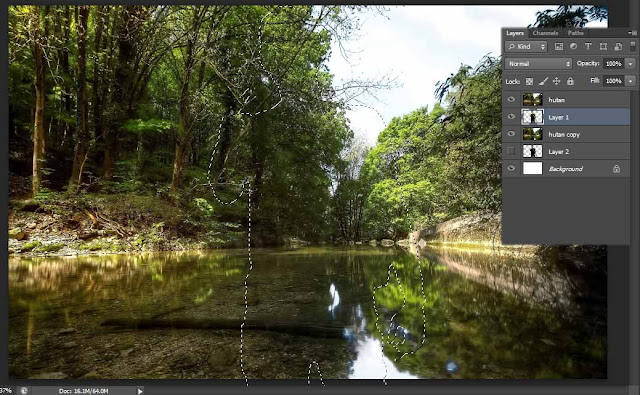Click the lock all padlock icon
Screen dimensions: 640x395
click(570, 81)
